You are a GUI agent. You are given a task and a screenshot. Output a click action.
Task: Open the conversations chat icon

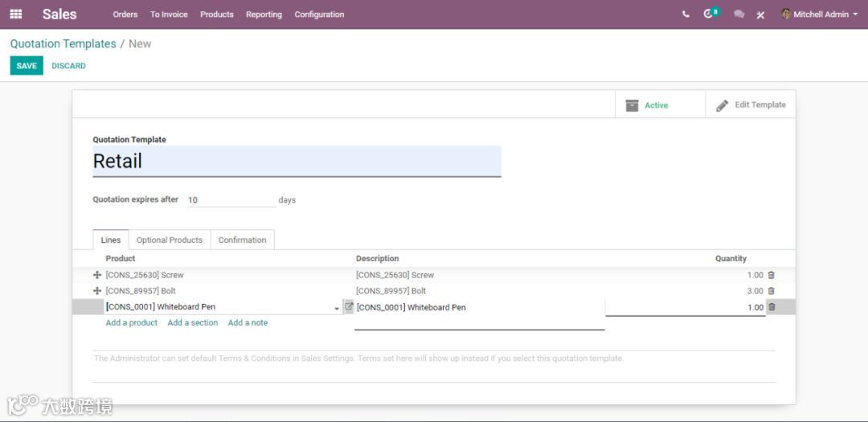click(739, 14)
